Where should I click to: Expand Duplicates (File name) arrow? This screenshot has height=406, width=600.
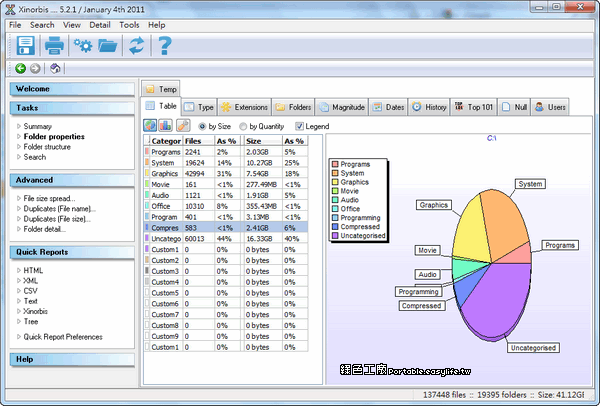[19, 209]
